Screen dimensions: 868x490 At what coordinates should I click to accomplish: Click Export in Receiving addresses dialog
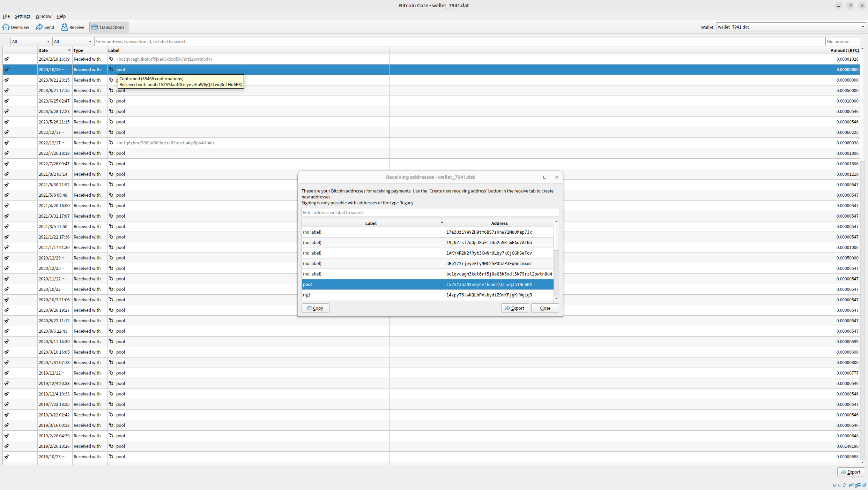tap(515, 308)
